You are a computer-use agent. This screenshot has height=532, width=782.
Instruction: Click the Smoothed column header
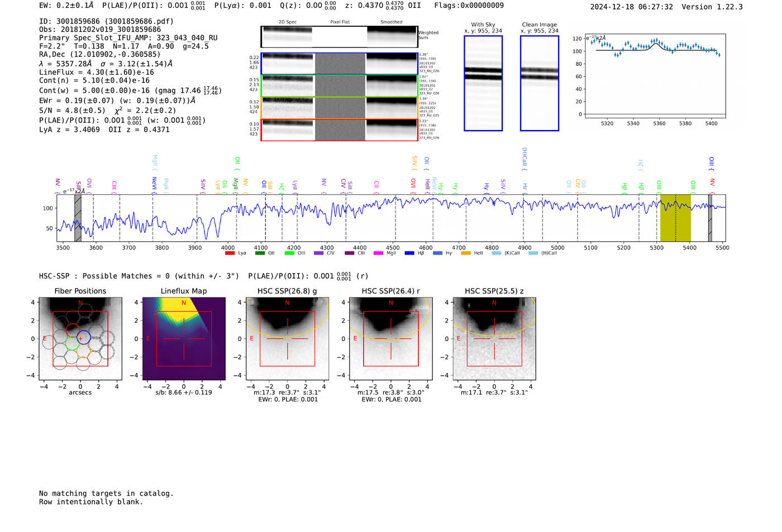[391, 22]
